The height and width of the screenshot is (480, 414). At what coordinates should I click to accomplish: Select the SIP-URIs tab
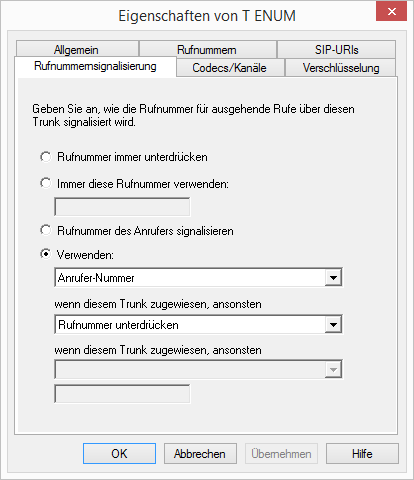[336, 49]
